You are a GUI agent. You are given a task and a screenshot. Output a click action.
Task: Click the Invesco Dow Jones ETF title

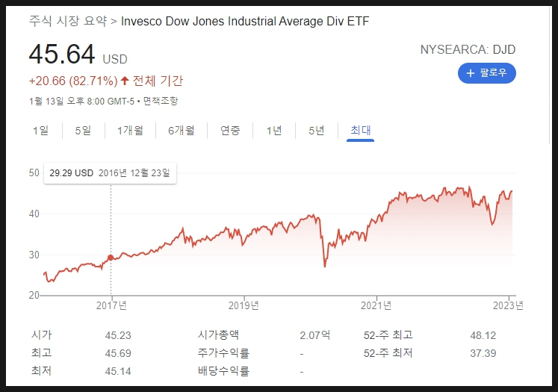(x=245, y=22)
